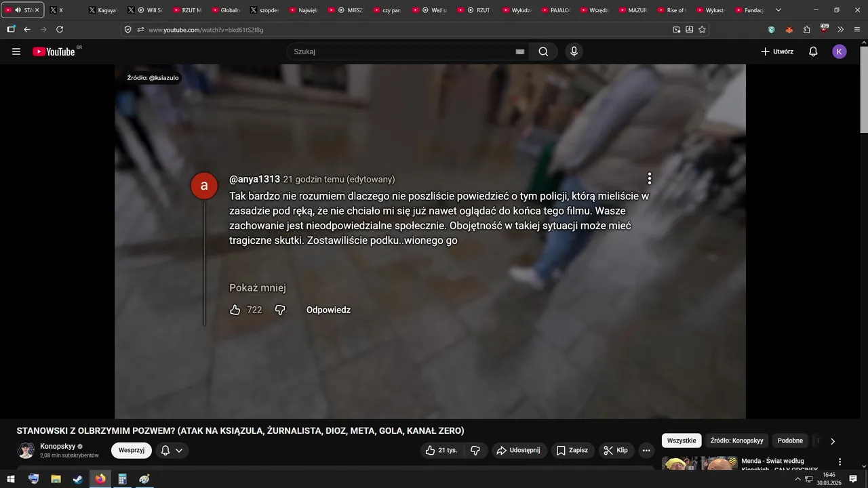Open the Utwórz create button

777,52
